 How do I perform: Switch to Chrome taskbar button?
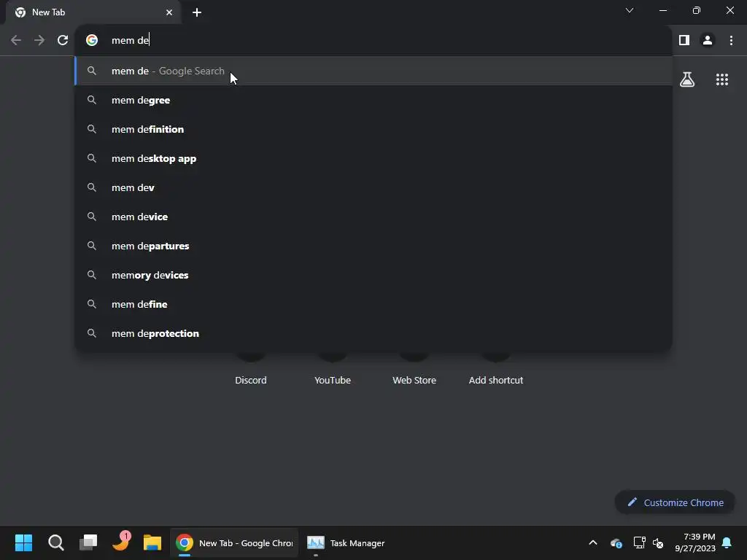pos(234,542)
